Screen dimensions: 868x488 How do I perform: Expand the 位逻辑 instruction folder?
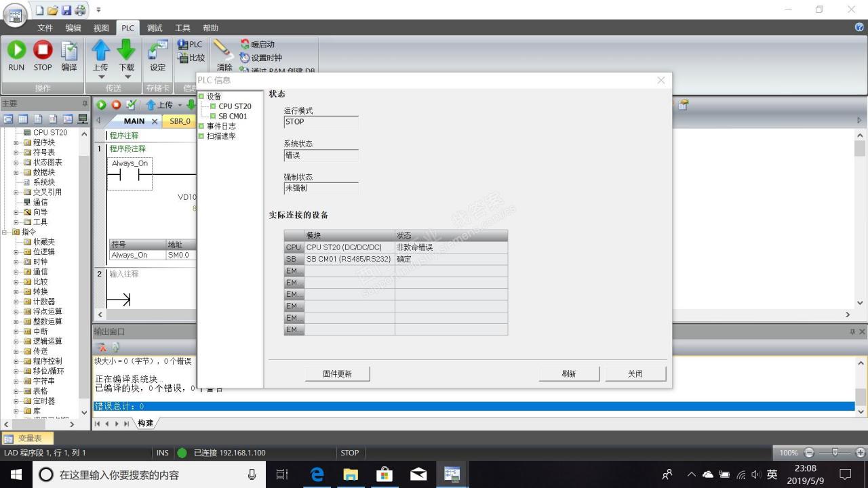16,251
